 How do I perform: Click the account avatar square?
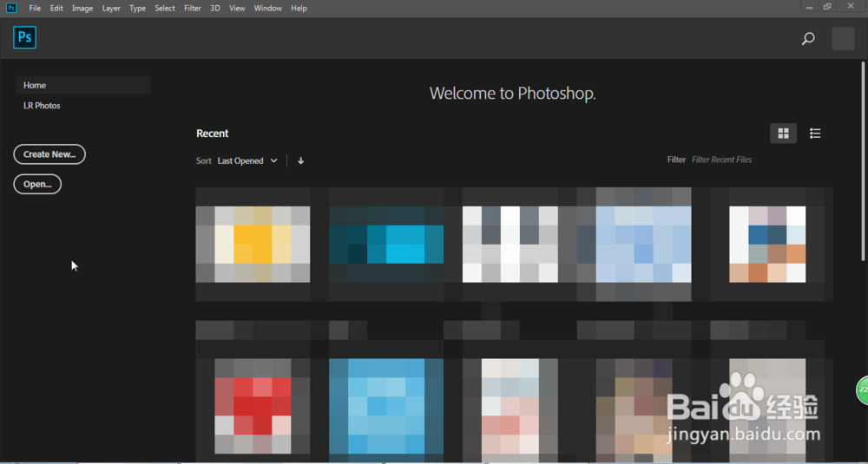coord(843,39)
